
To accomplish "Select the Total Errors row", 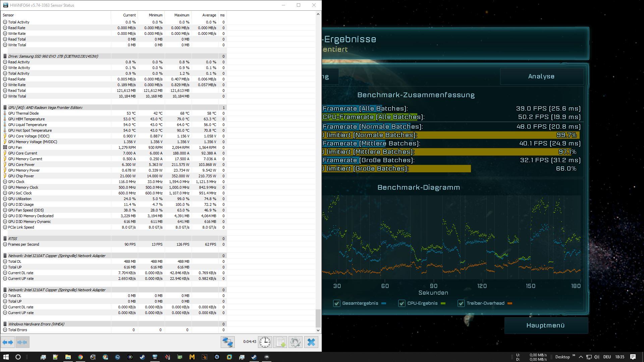I will pos(114,330).
